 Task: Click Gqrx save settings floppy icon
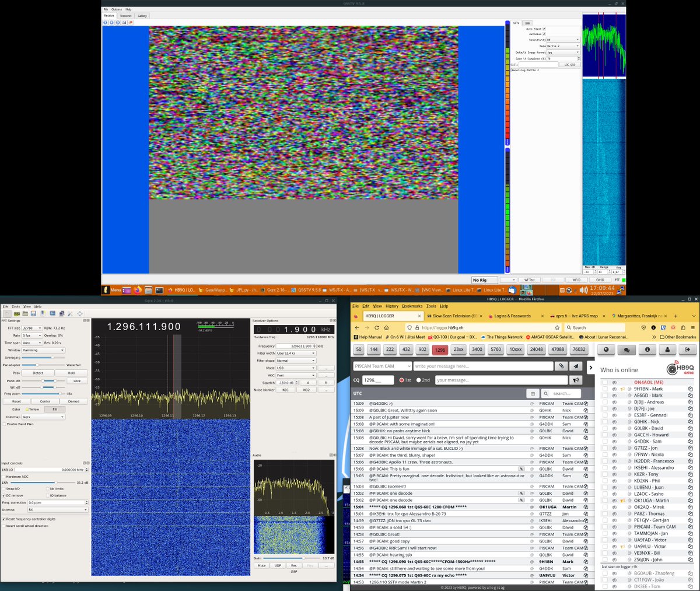[x=33, y=313]
